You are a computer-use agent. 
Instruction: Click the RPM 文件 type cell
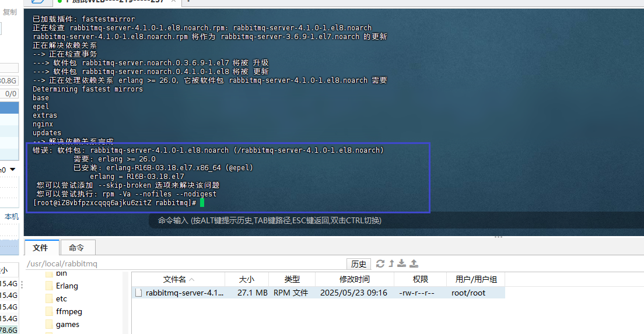click(290, 293)
